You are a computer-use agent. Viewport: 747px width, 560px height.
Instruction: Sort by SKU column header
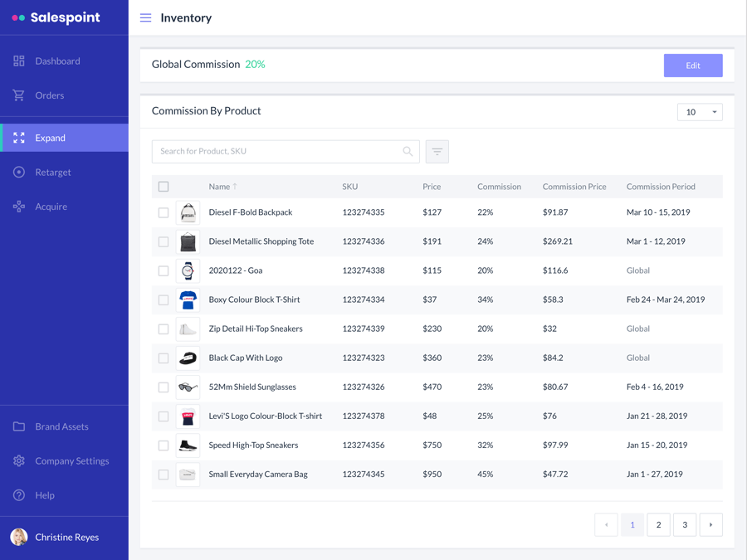(349, 187)
